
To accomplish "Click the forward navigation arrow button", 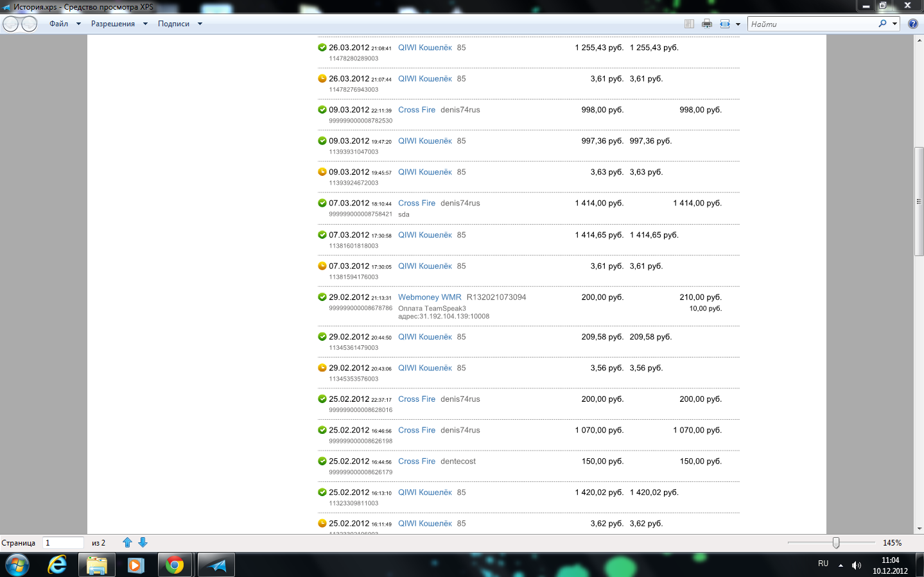I will click(x=30, y=24).
